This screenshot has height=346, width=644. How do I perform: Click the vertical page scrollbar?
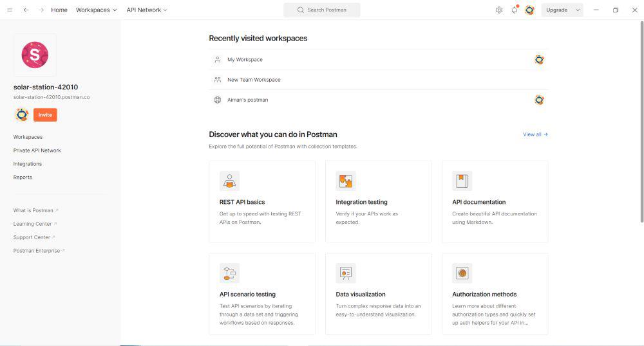pyautogui.click(x=641, y=122)
